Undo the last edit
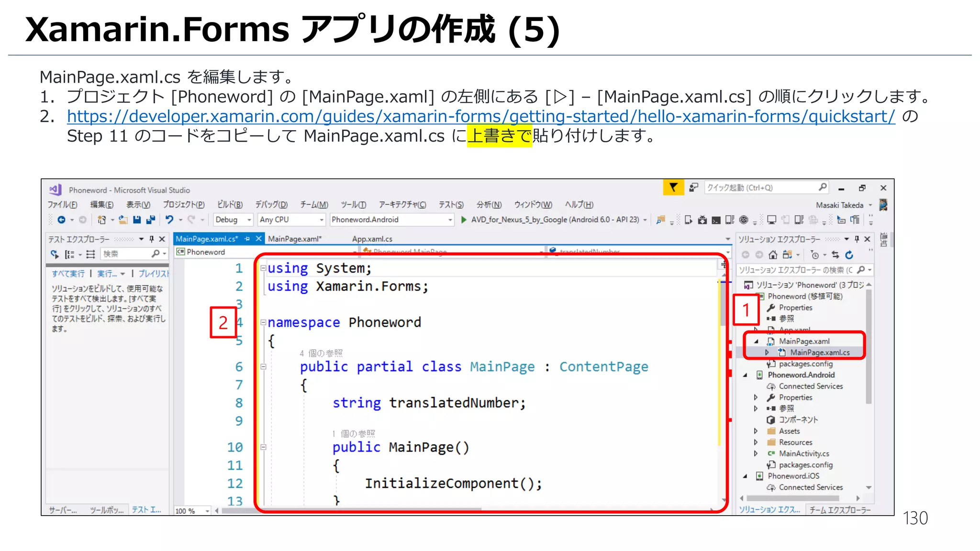 [169, 220]
